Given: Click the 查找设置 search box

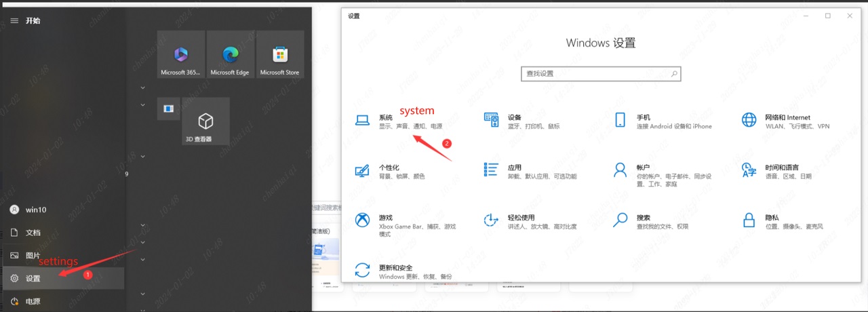Looking at the screenshot, I should click(x=601, y=73).
